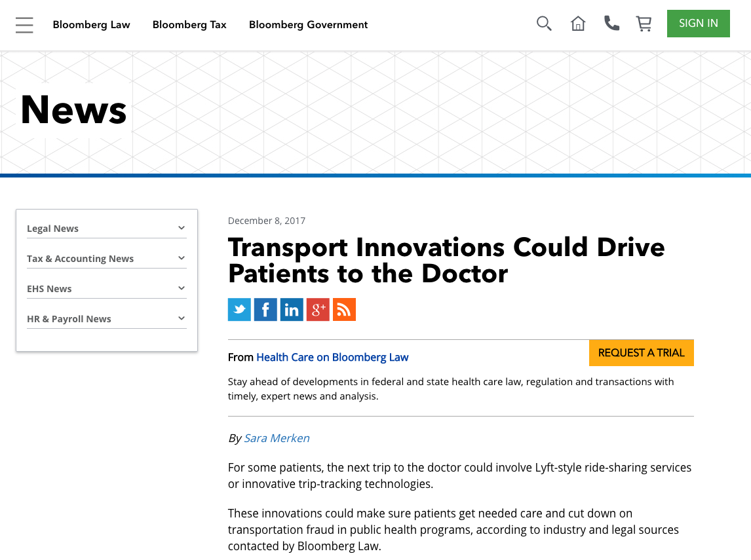Click the search magnifier icon
This screenshot has height=560, width=751.
pos(544,24)
